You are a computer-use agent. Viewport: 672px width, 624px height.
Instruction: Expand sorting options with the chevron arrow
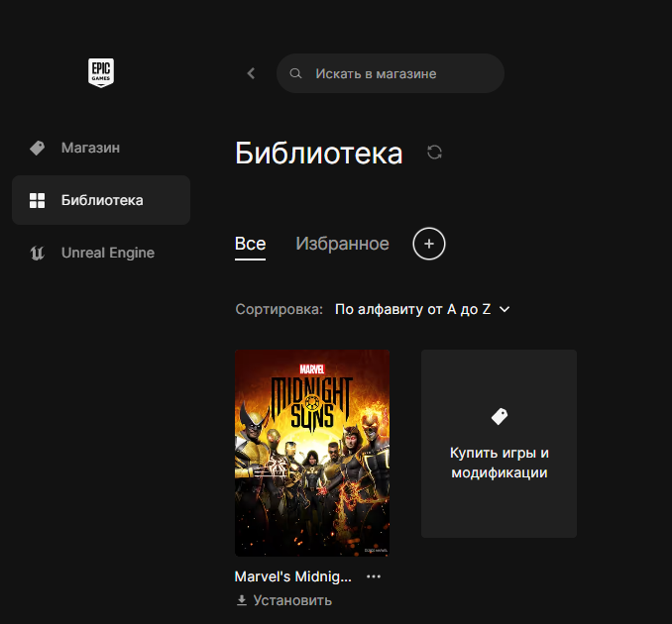coord(504,309)
